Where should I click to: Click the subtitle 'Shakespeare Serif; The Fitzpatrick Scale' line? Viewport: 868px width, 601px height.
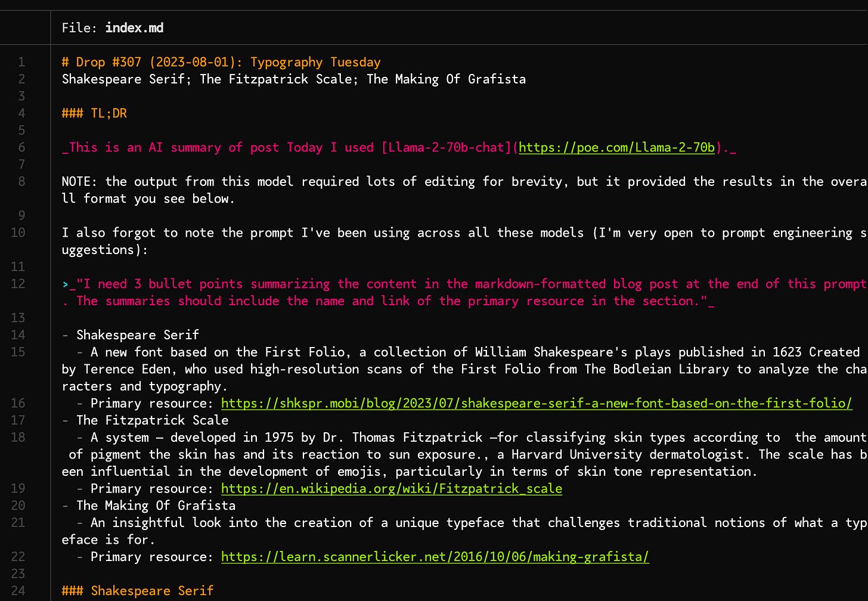294,79
